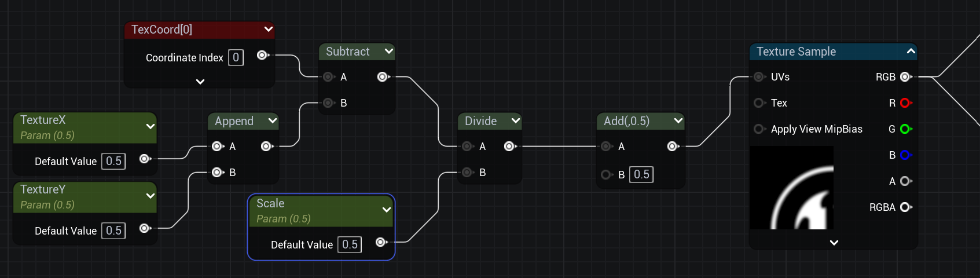Click the Texture Sample UVs input pin
Screen dimensions: 980x278
759,76
